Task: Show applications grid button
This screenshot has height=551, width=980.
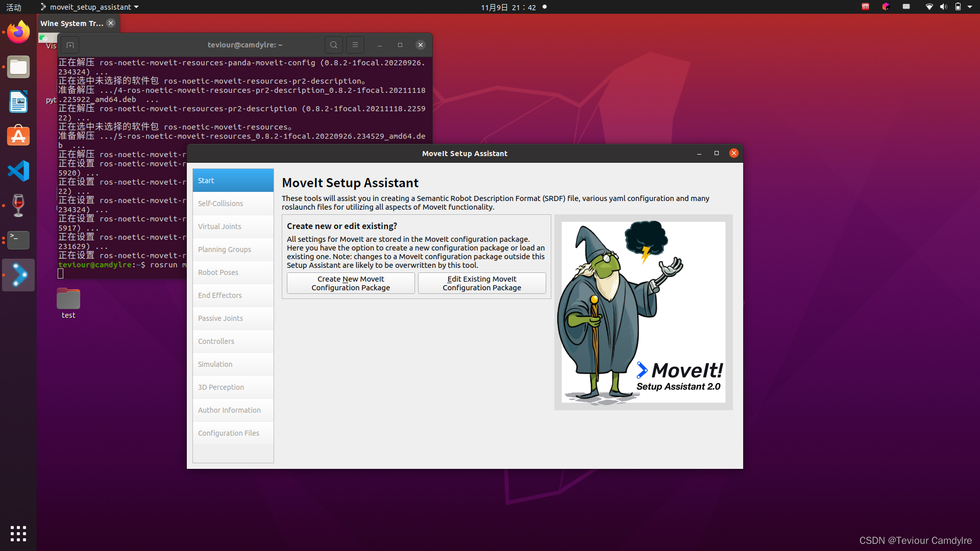Action: pyautogui.click(x=18, y=534)
